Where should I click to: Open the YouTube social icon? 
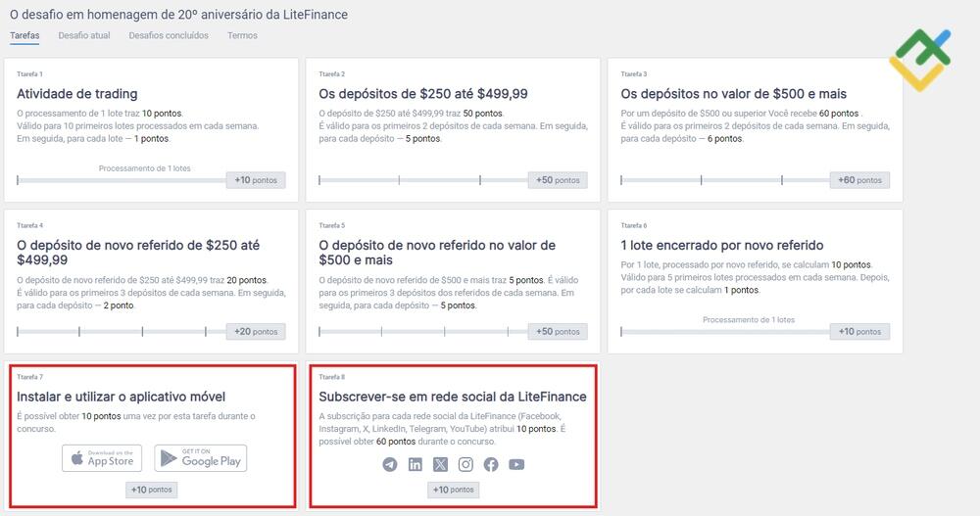(x=516, y=464)
